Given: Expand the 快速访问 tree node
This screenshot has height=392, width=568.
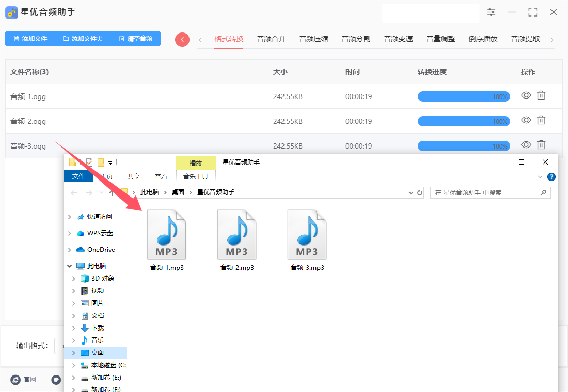Looking at the screenshot, I should point(70,217).
